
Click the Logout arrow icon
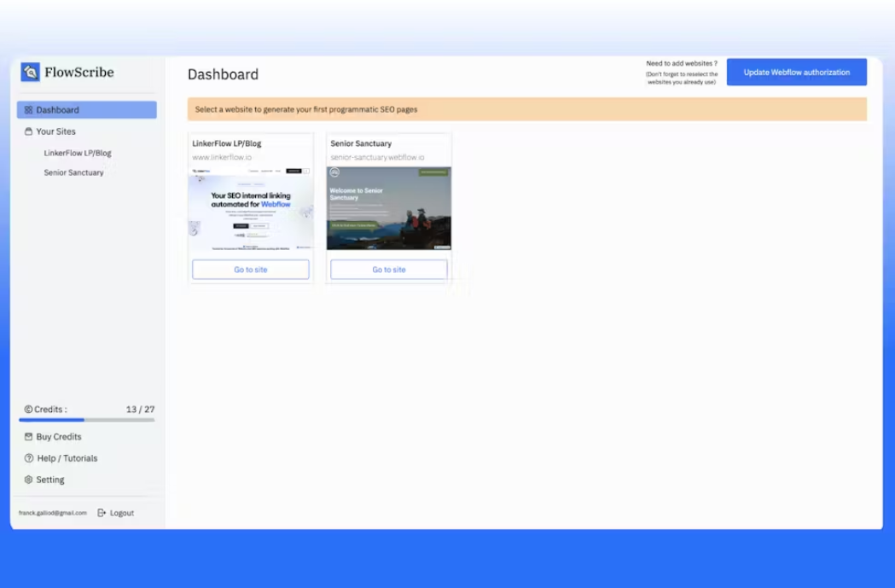click(x=102, y=513)
